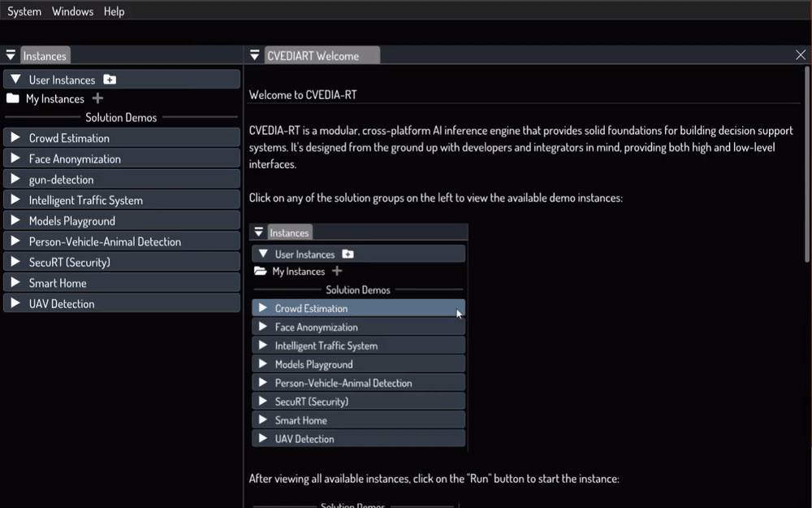
Task: Select the CVEDIART Welcome tab
Action: click(x=322, y=56)
